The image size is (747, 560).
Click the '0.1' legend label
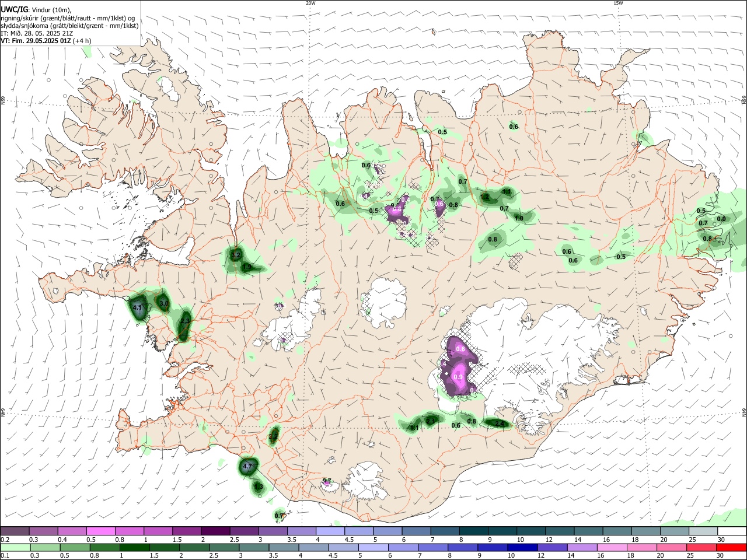tap(5, 556)
